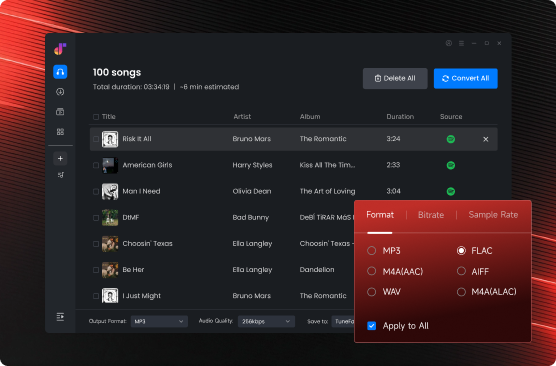Check the box for Risk It All
556x366 pixels.
pos(96,139)
